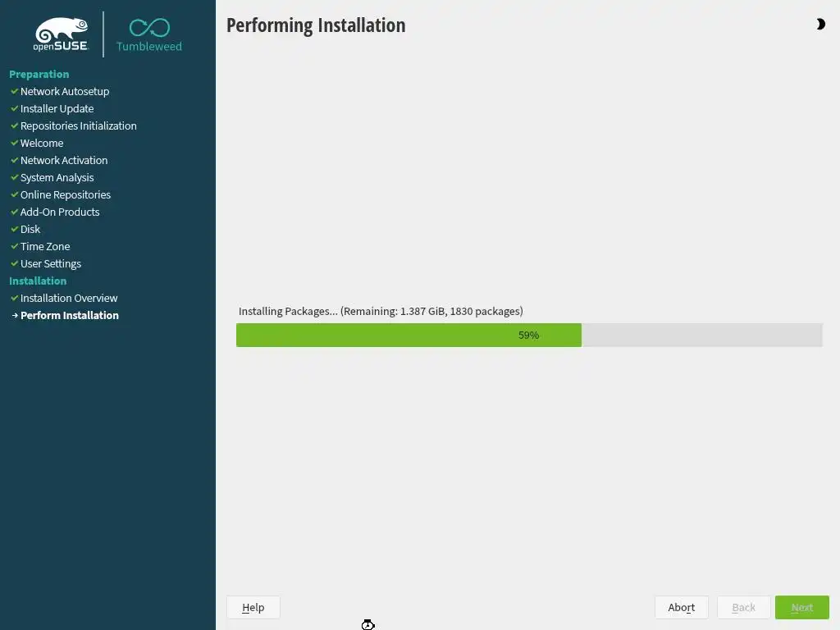
Task: Click the 59% installation progress bar
Action: point(529,336)
